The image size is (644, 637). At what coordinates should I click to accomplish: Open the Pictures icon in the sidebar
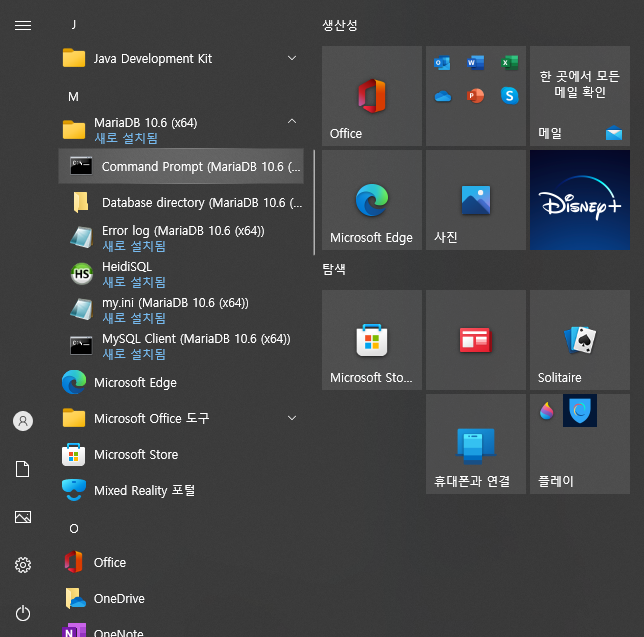(x=23, y=517)
